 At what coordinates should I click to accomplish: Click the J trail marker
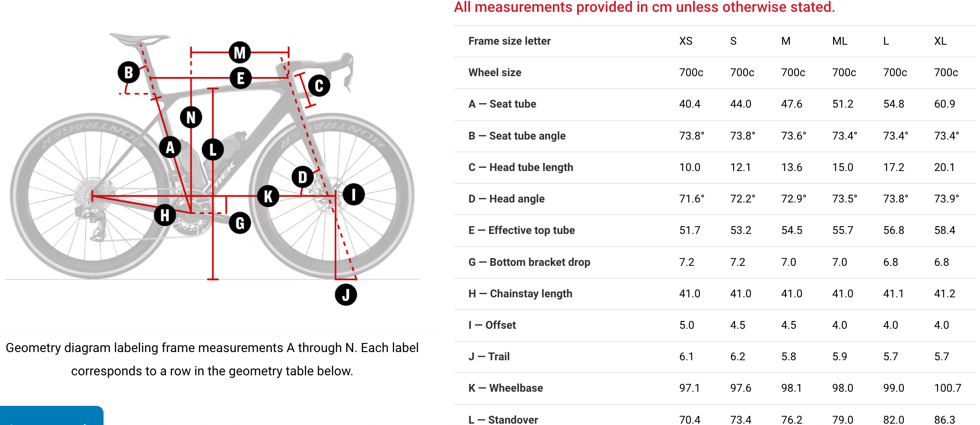pos(346,295)
